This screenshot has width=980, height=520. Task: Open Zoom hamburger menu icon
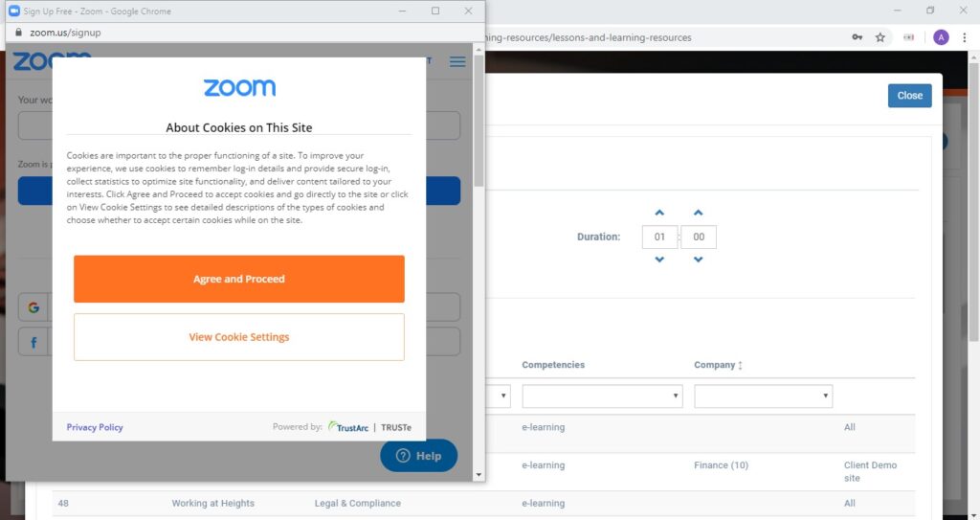(x=457, y=61)
